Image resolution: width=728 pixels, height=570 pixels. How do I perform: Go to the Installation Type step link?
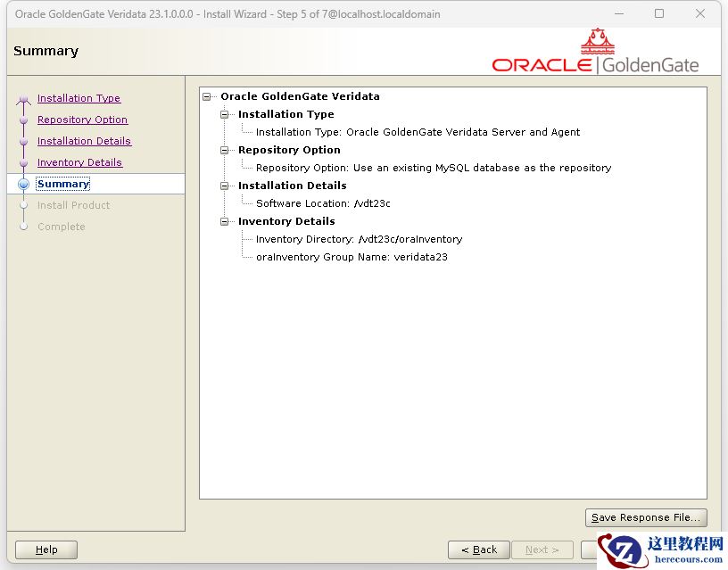point(79,98)
